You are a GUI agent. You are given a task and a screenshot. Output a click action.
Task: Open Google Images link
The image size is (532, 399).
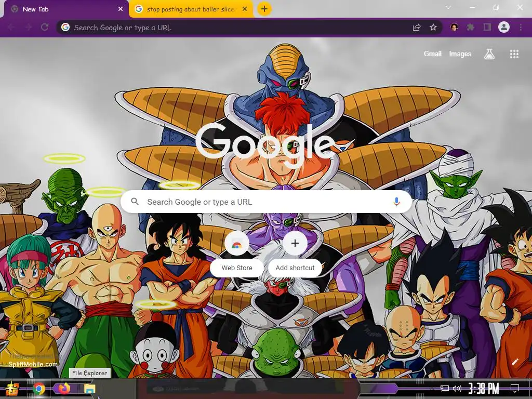click(460, 54)
